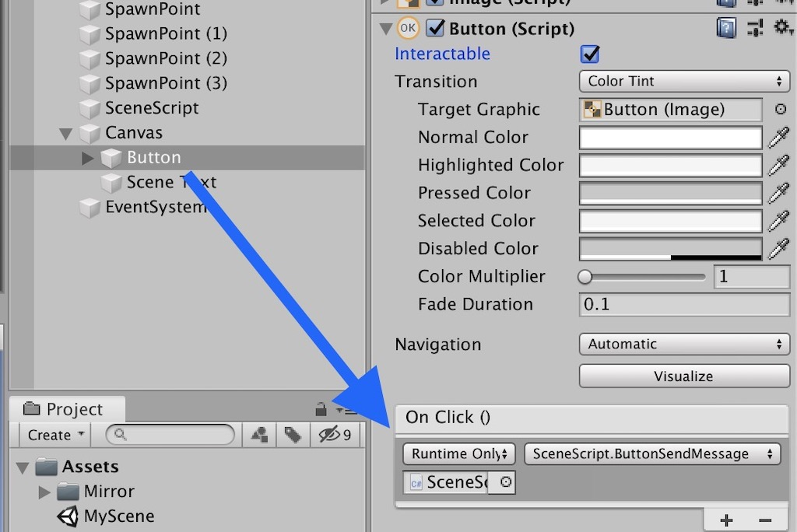Image resolution: width=797 pixels, height=532 pixels.
Task: Open the Button component gear settings menu
Action: point(781,28)
